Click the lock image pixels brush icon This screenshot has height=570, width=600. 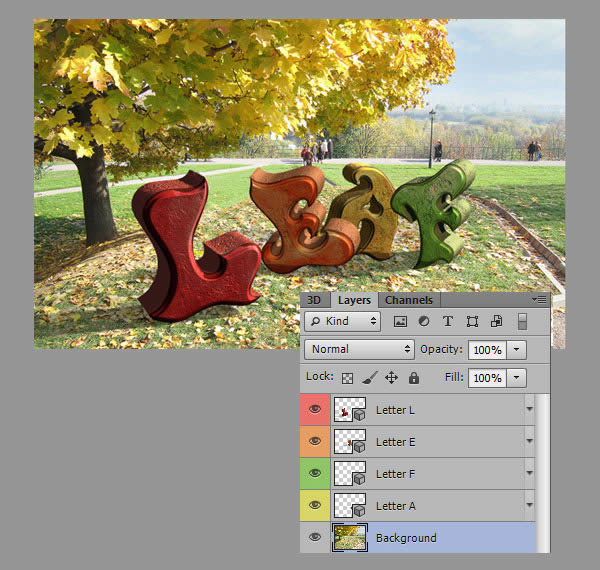tap(369, 378)
